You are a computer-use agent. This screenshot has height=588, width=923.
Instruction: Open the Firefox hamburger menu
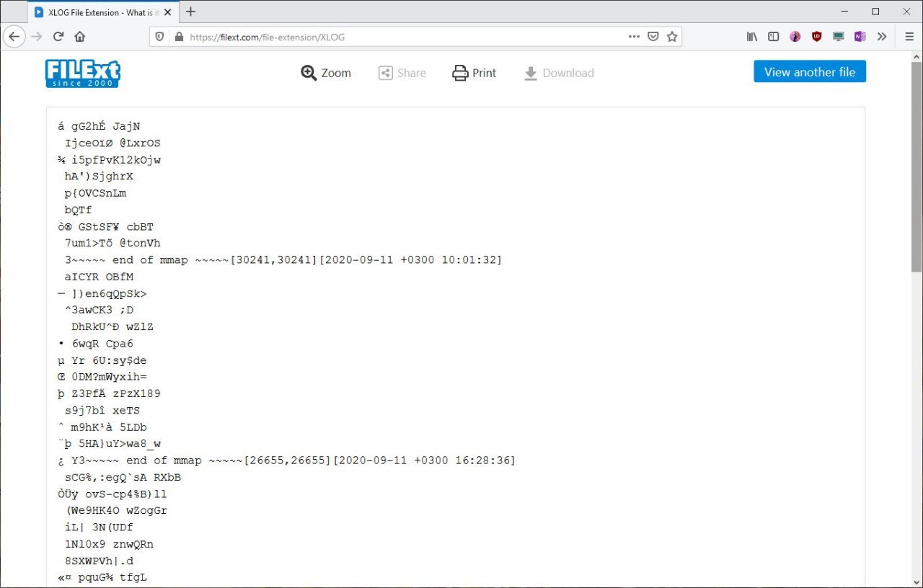(909, 37)
